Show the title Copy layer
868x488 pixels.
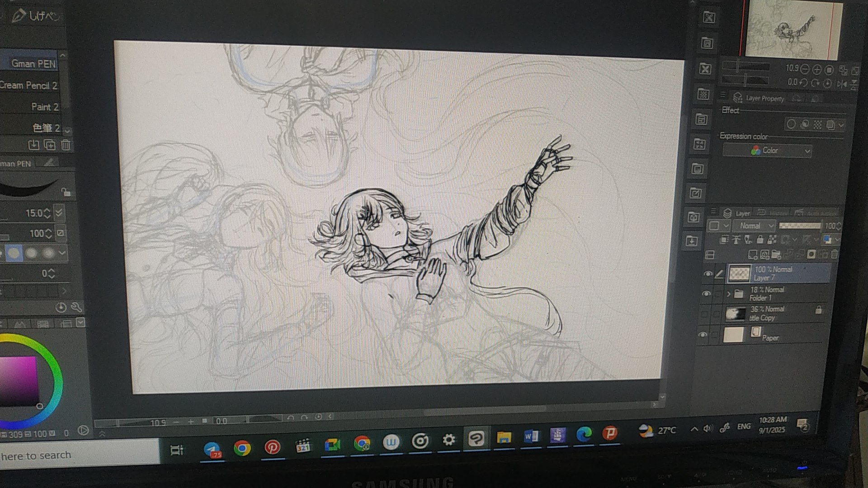(704, 314)
